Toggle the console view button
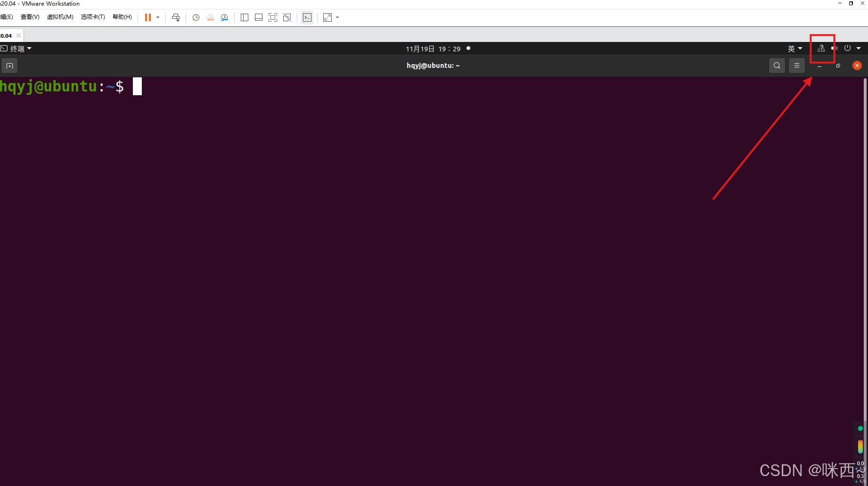Viewport: 868px width, 486px height. pos(307,17)
